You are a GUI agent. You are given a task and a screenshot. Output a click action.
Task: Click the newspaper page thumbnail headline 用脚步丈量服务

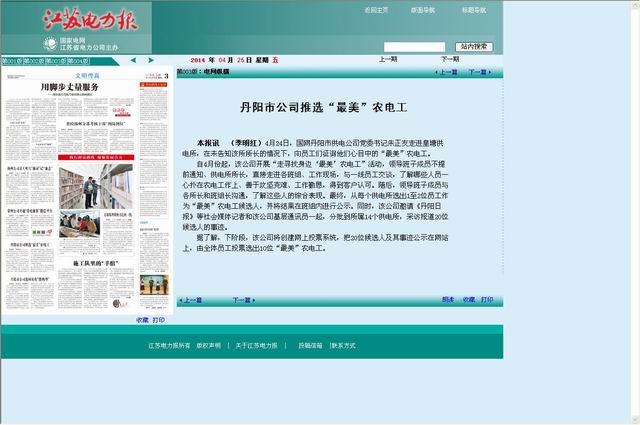click(70, 88)
